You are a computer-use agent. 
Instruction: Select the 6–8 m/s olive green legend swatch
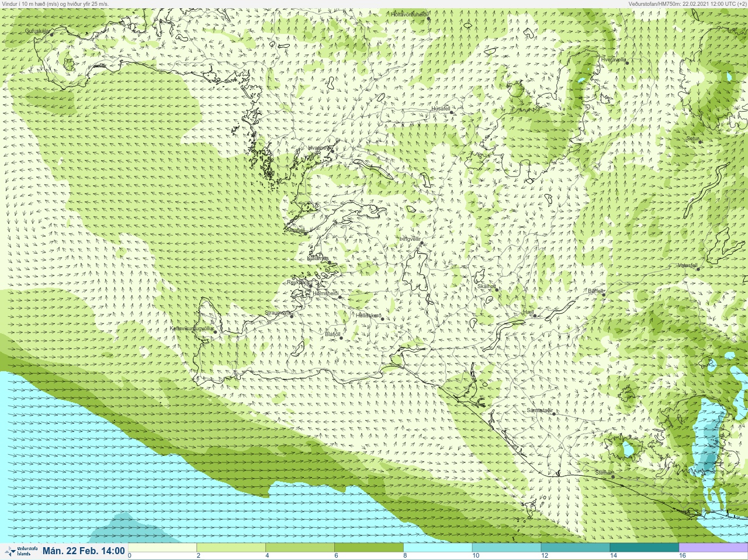[369, 547]
